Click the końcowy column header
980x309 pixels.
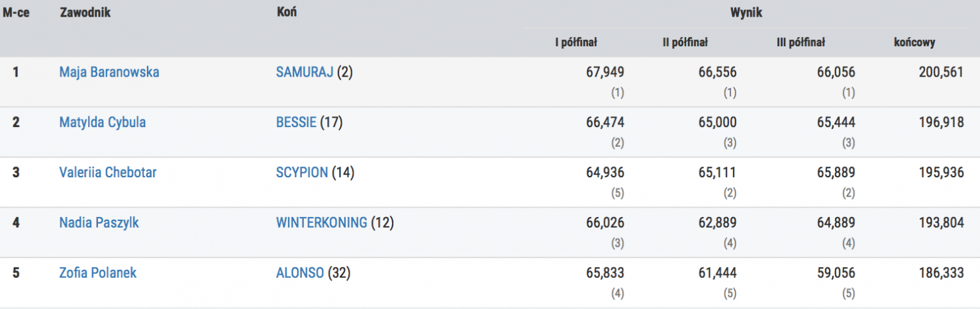(914, 43)
